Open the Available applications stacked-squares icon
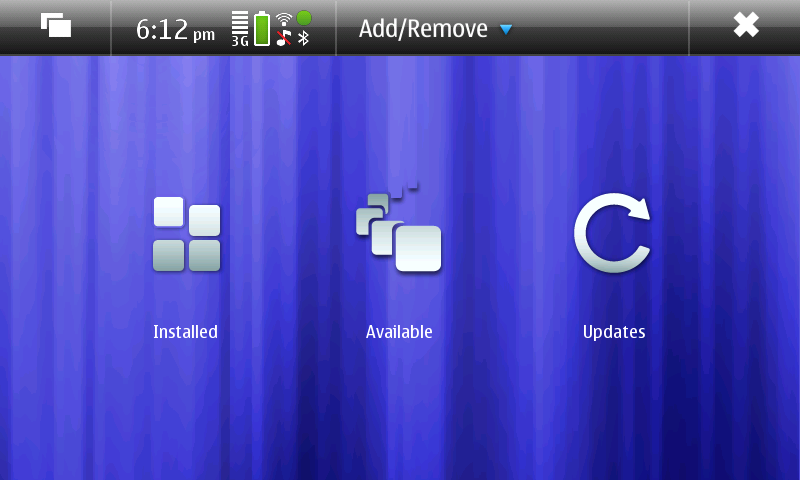Screen dimensions: 800x480 398,226
